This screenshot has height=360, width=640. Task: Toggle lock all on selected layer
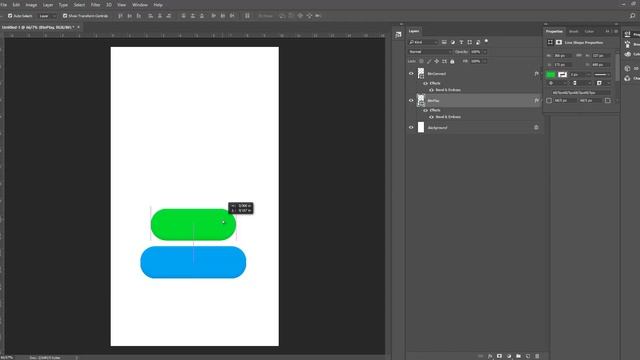[x=452, y=61]
